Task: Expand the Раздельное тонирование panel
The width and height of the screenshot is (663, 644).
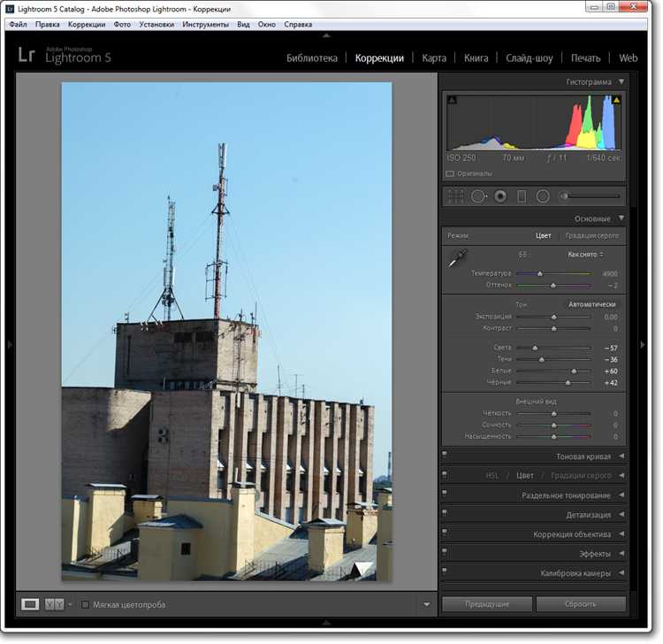Action: coord(621,494)
